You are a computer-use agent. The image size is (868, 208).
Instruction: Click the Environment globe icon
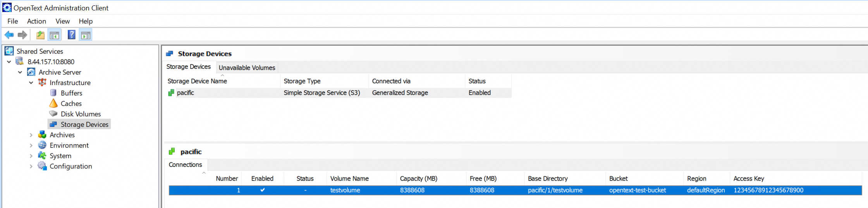point(42,145)
